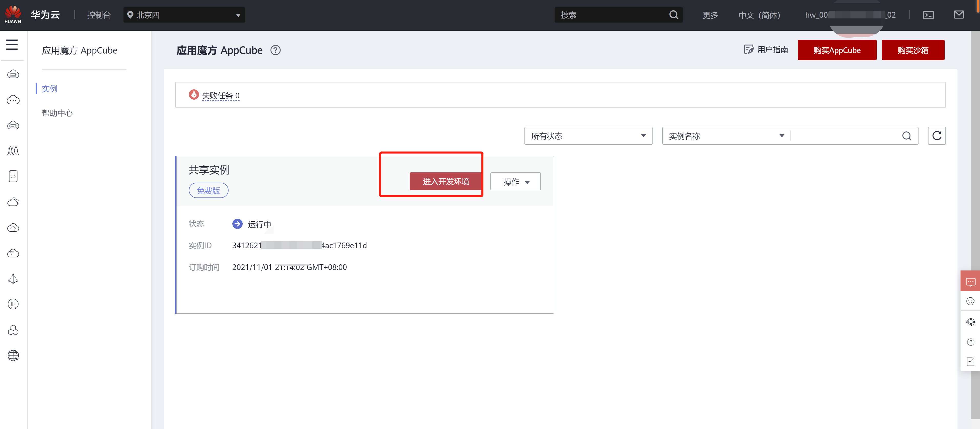Open the cloud shell terminal icon
This screenshot has width=980, height=429.
click(928, 15)
